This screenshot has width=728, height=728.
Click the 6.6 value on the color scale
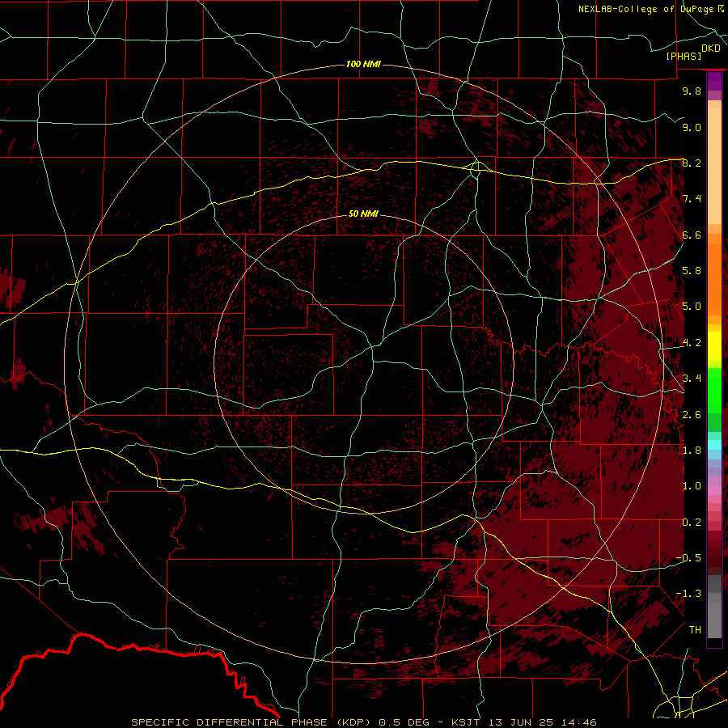(692, 235)
